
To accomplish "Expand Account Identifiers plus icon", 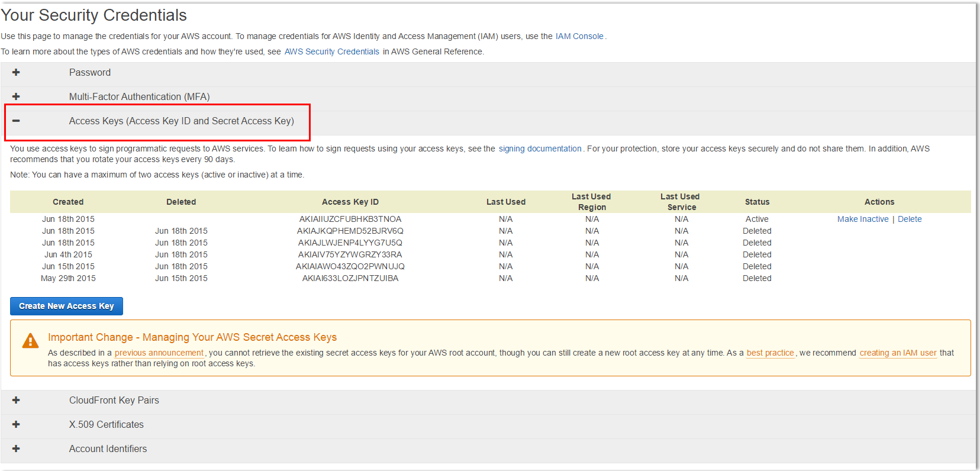I will click(16, 449).
